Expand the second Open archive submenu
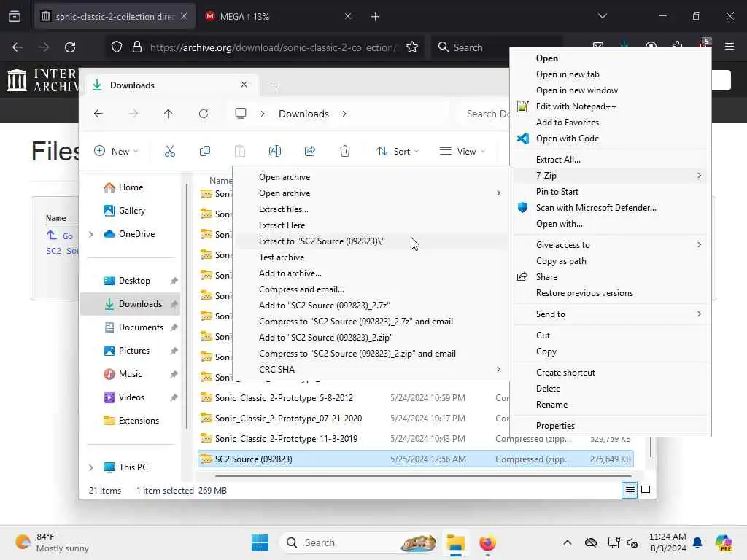The image size is (747, 560). coord(498,192)
